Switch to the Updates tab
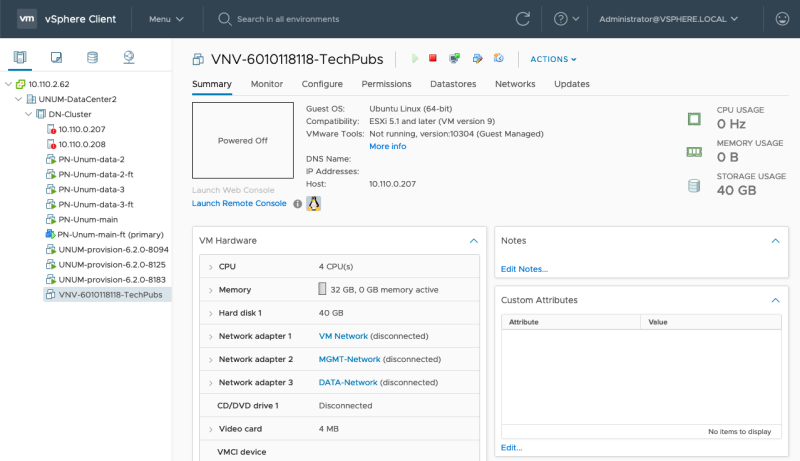 571,84
